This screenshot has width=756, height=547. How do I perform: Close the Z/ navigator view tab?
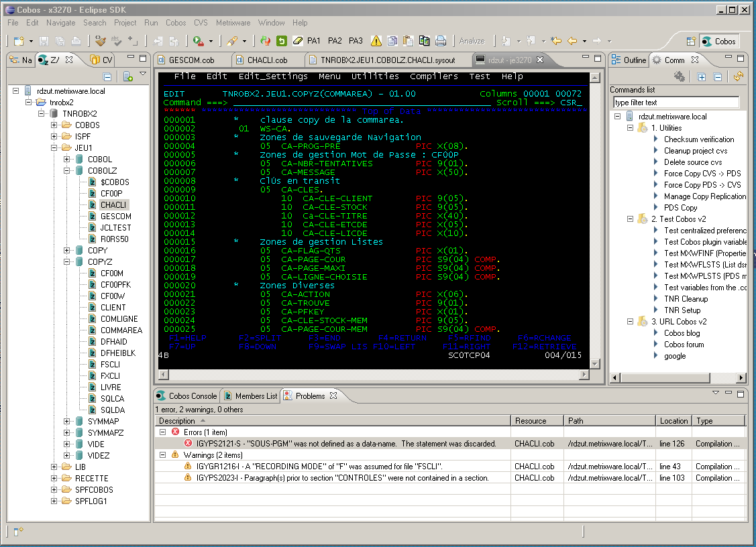(70, 60)
